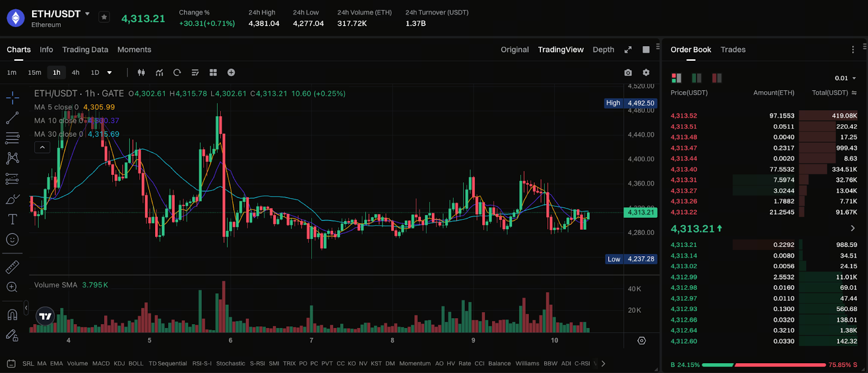Click the buy/sell ratio bar

point(764,365)
